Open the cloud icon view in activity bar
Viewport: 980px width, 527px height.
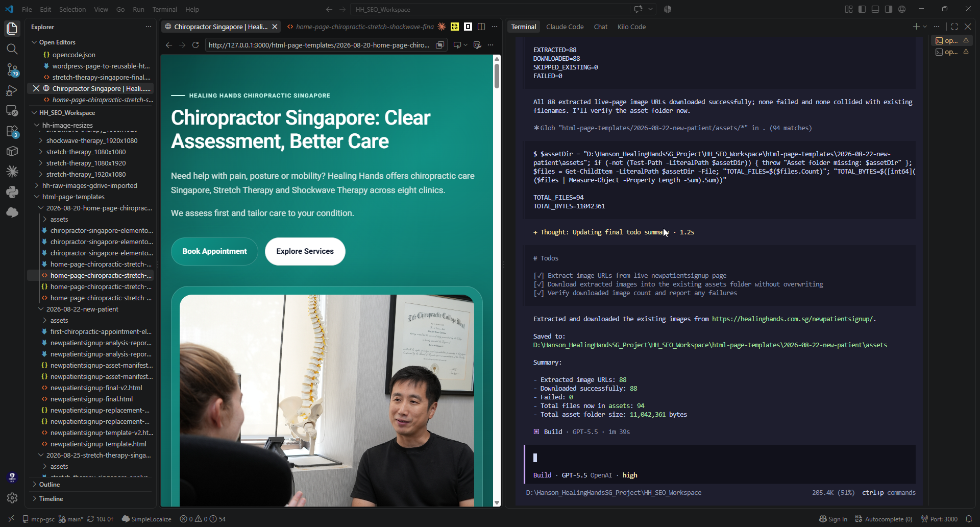coord(12,212)
